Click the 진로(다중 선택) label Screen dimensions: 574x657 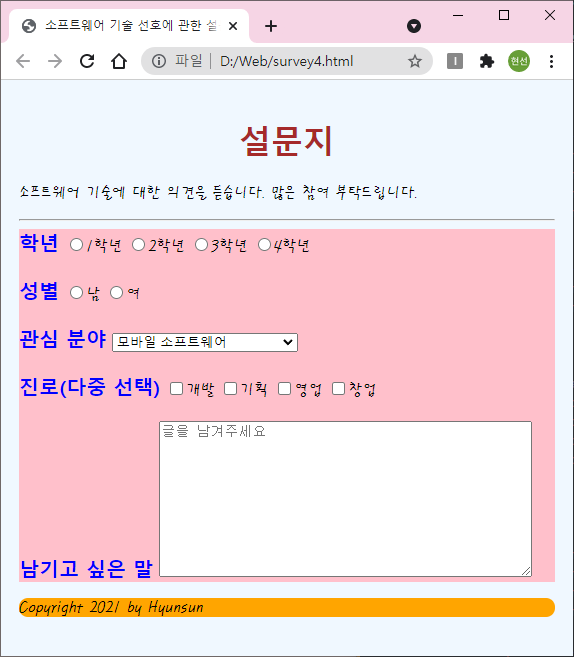pyautogui.click(x=90, y=387)
